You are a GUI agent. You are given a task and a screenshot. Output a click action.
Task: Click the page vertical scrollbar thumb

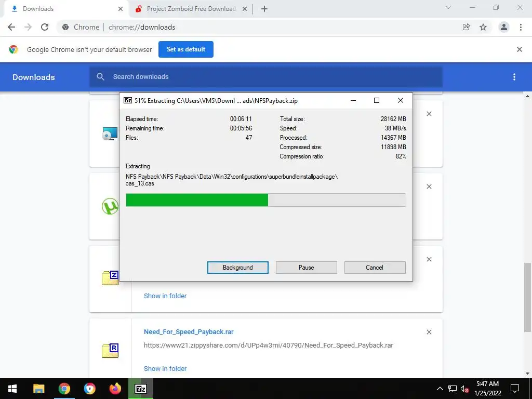tap(528, 297)
